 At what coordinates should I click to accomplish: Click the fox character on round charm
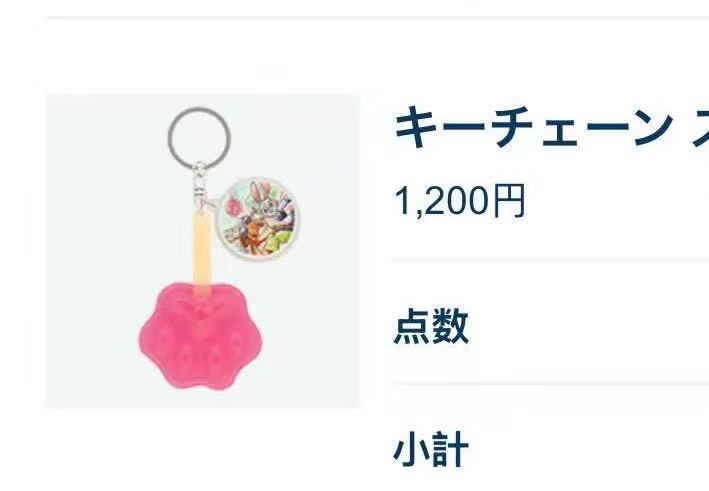[x=251, y=233]
